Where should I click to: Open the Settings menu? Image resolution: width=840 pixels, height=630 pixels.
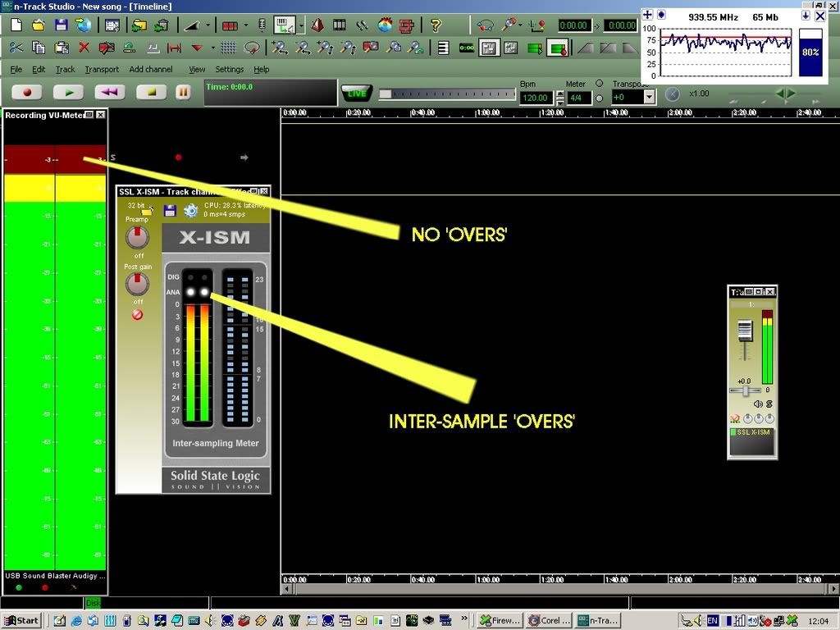click(230, 69)
